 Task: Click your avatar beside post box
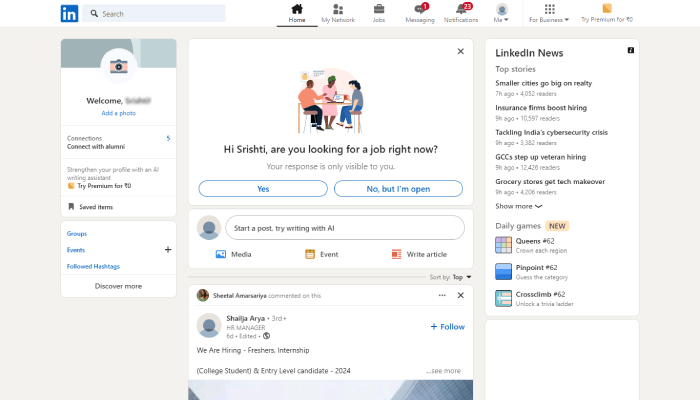209,228
